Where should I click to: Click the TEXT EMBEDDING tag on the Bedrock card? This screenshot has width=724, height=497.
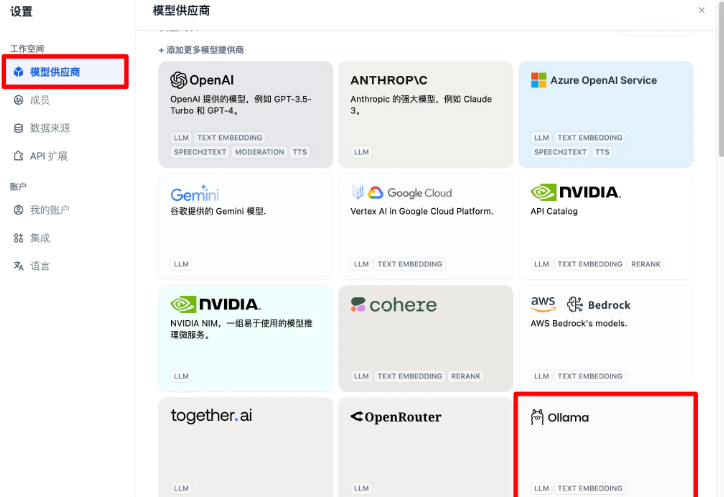click(x=590, y=376)
